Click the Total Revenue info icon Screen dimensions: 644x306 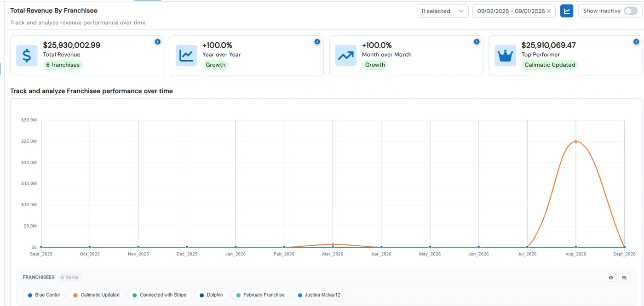click(x=158, y=42)
